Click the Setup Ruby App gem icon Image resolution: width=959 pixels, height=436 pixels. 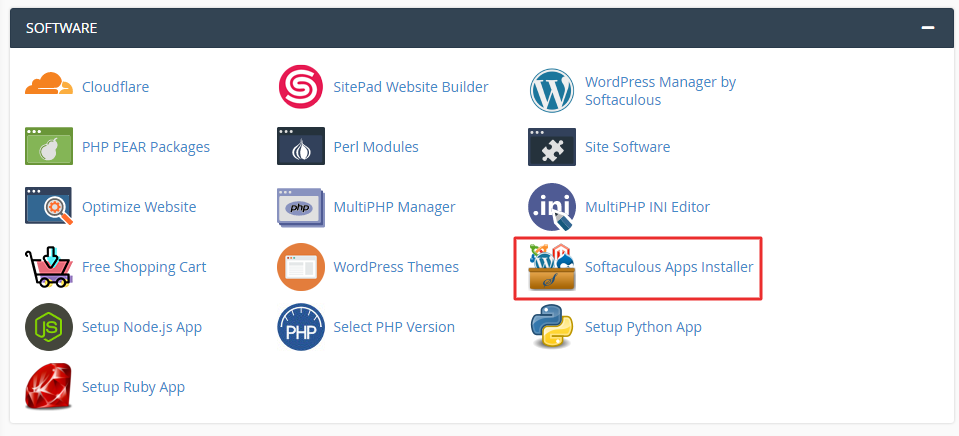click(49, 386)
